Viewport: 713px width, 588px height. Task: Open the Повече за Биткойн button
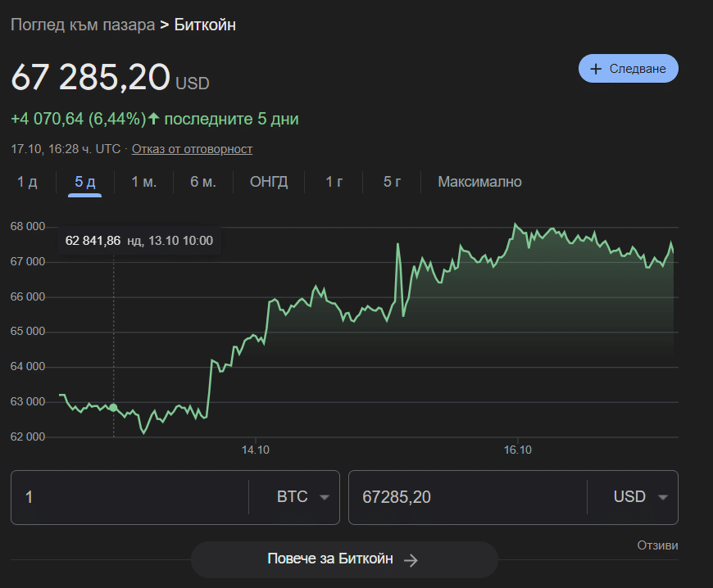click(x=344, y=559)
